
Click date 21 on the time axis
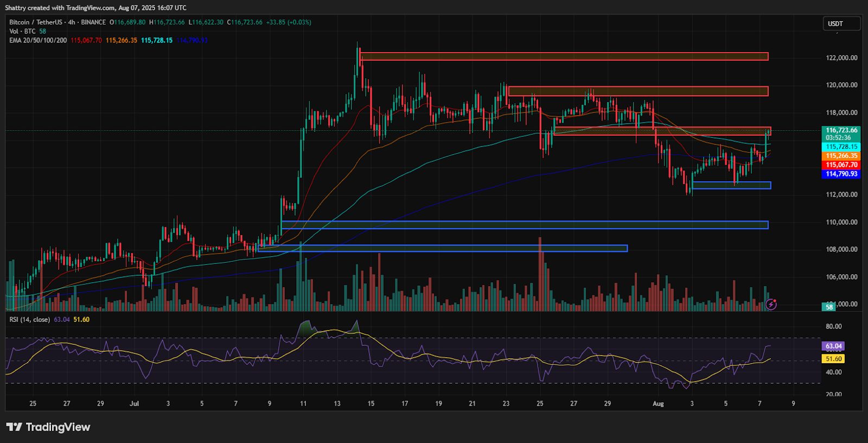[x=473, y=403]
